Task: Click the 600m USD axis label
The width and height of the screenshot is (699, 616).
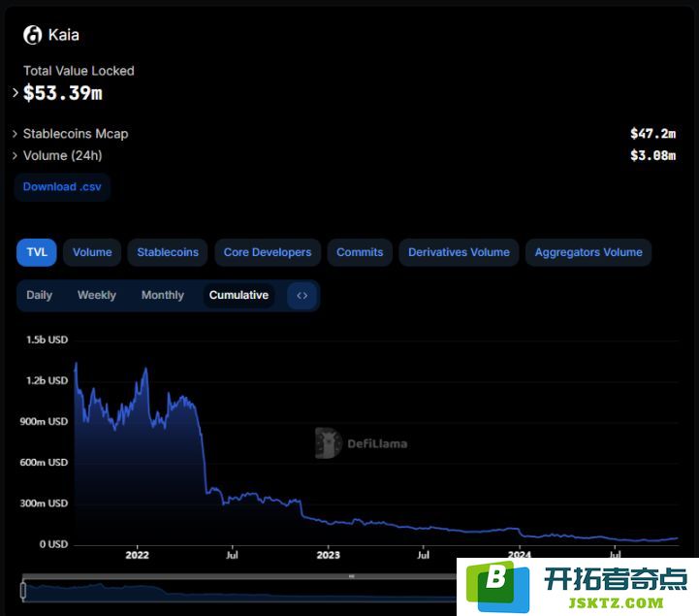Action: coord(44,463)
